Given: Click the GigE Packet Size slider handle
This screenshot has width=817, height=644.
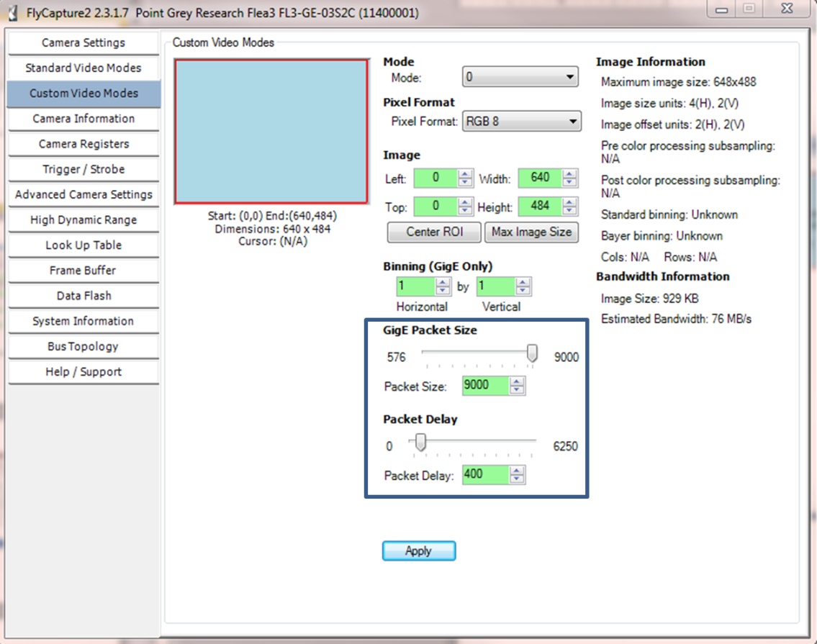Looking at the screenshot, I should (532, 353).
